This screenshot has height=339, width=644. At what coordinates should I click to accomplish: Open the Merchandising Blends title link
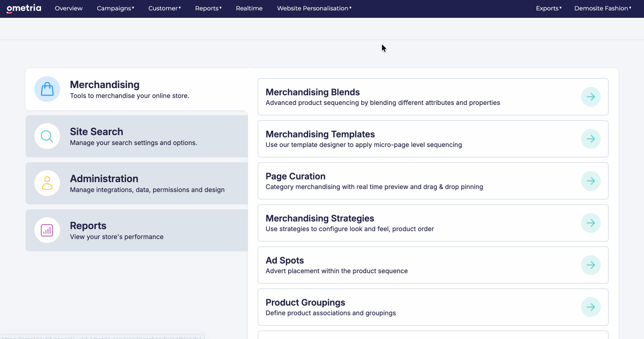[x=312, y=92]
